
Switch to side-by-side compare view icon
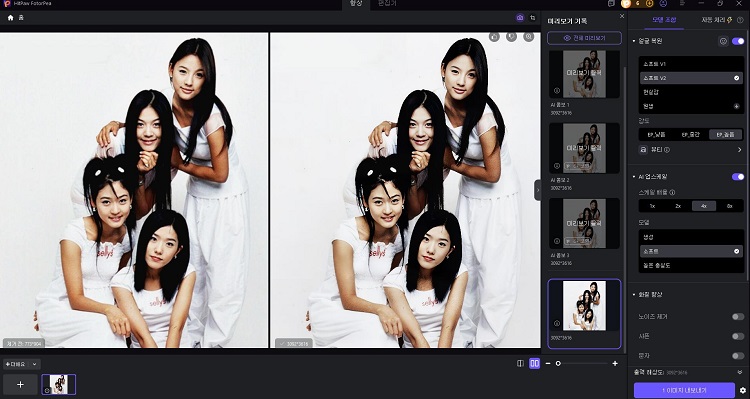tap(534, 364)
